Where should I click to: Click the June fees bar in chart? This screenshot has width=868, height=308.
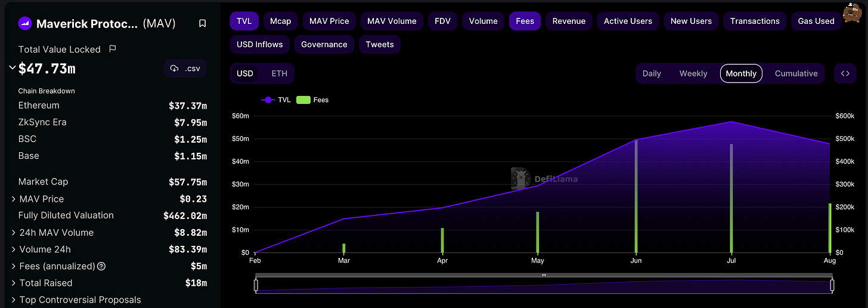(636, 196)
